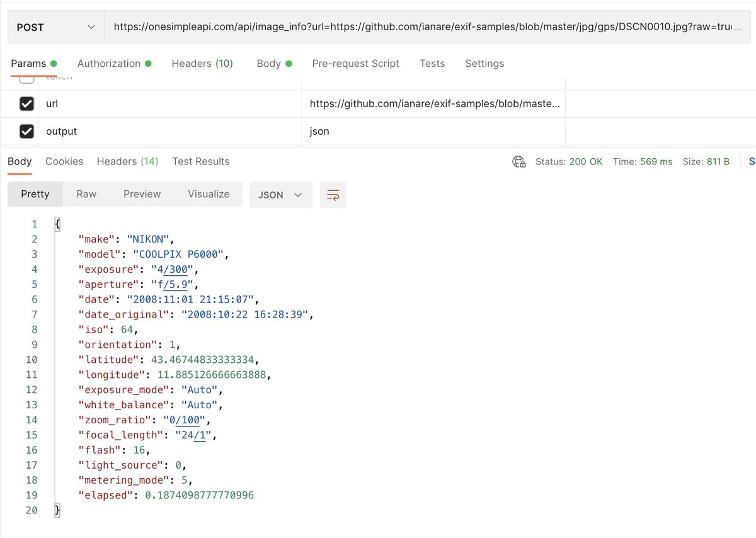Click the longitude value 11.885126666663888
756x538 pixels.
pos(212,375)
